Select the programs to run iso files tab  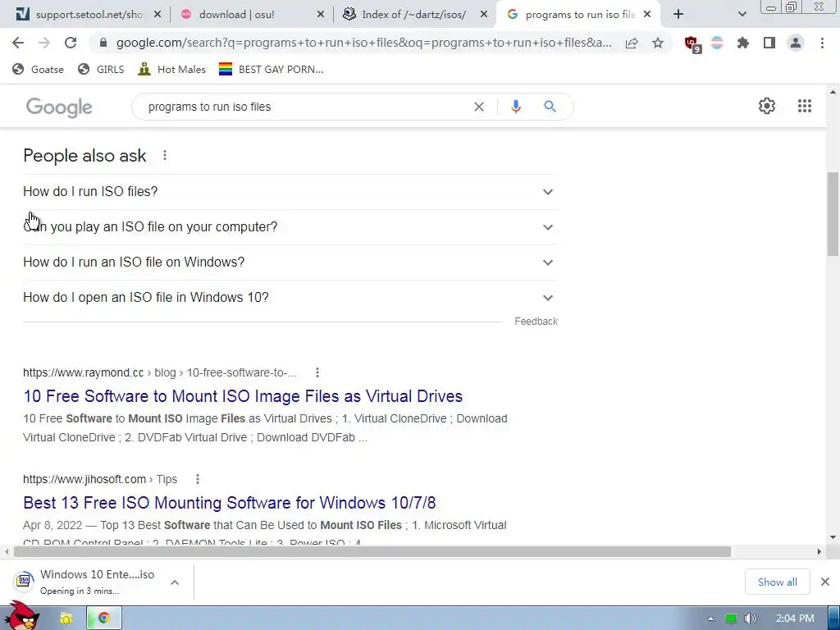click(x=578, y=15)
